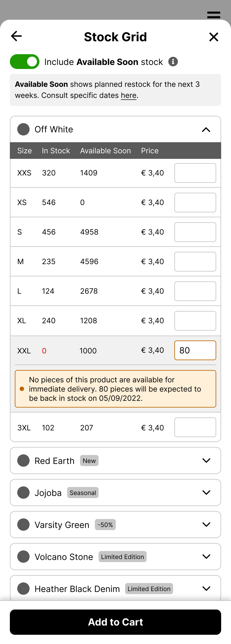Expand the Volcano Stone section
Image resolution: width=231 pixels, height=644 pixels.
point(206,557)
